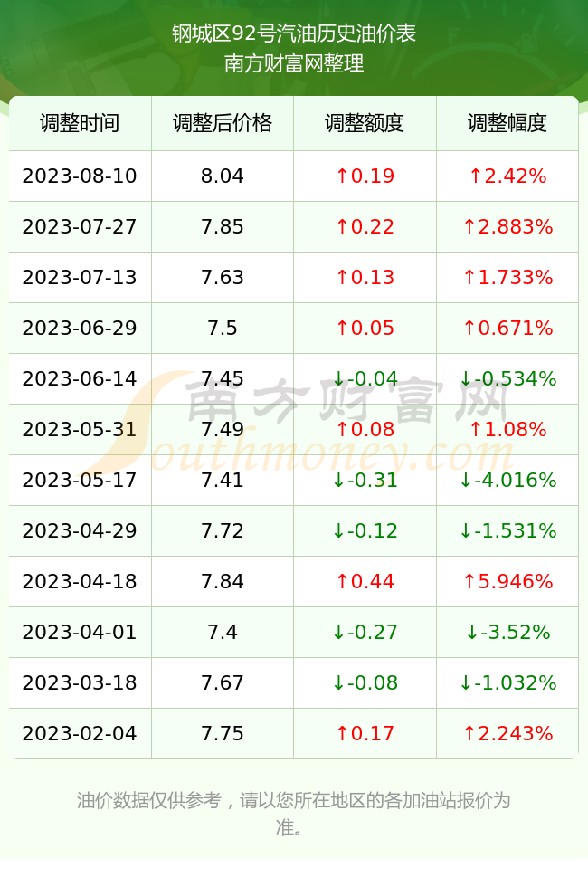Click the ↑0.19 adjustment amount
Viewport: 588px width, 887px height.
(x=365, y=176)
